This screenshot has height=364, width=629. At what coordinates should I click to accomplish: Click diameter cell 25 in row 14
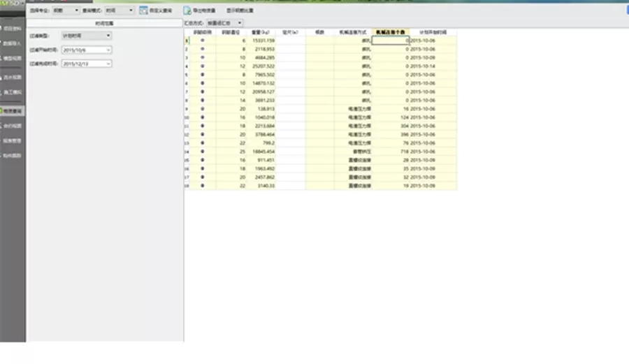231,152
